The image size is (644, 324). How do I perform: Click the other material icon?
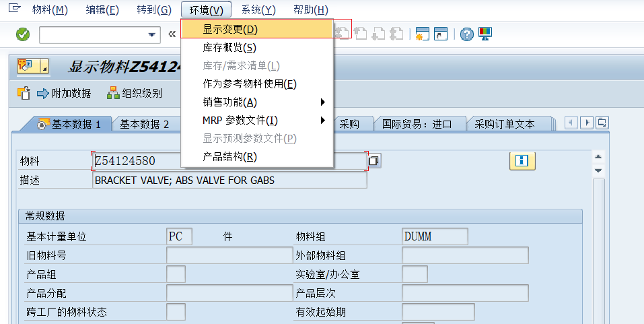click(24, 93)
